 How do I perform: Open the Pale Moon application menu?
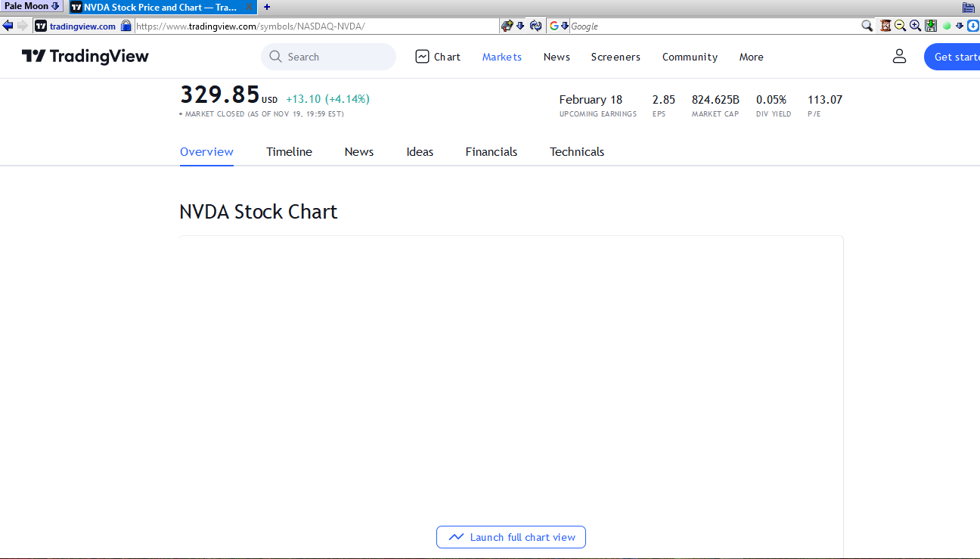32,6
